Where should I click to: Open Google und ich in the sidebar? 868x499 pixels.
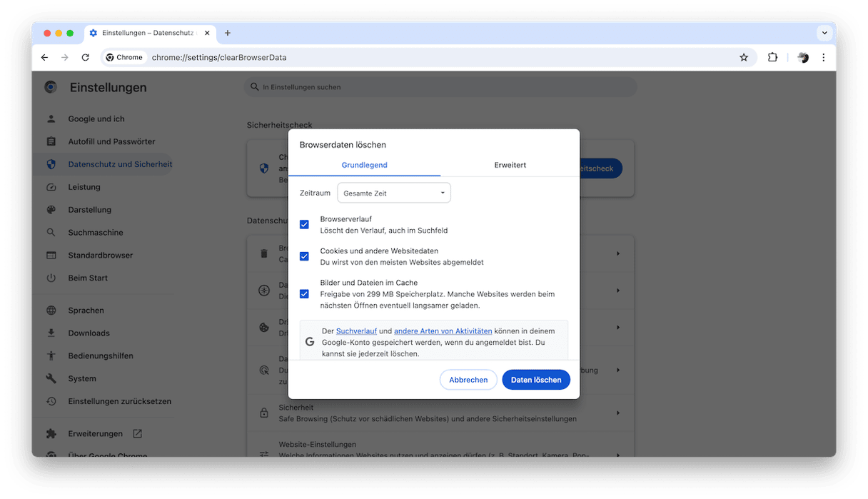tap(96, 119)
